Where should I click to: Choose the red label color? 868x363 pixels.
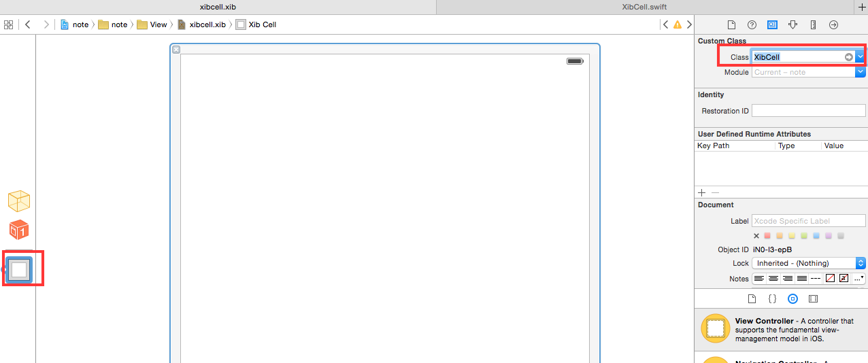pyautogui.click(x=767, y=236)
